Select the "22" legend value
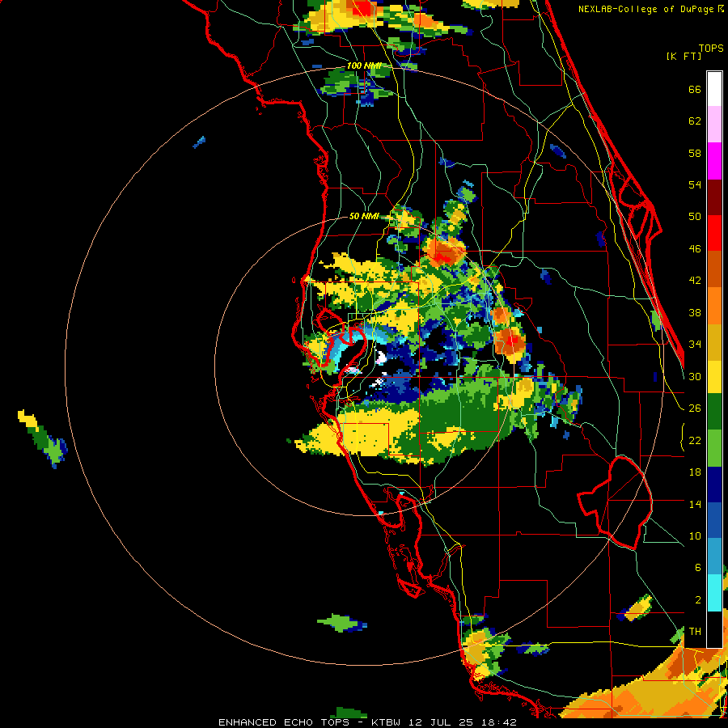 [695, 440]
